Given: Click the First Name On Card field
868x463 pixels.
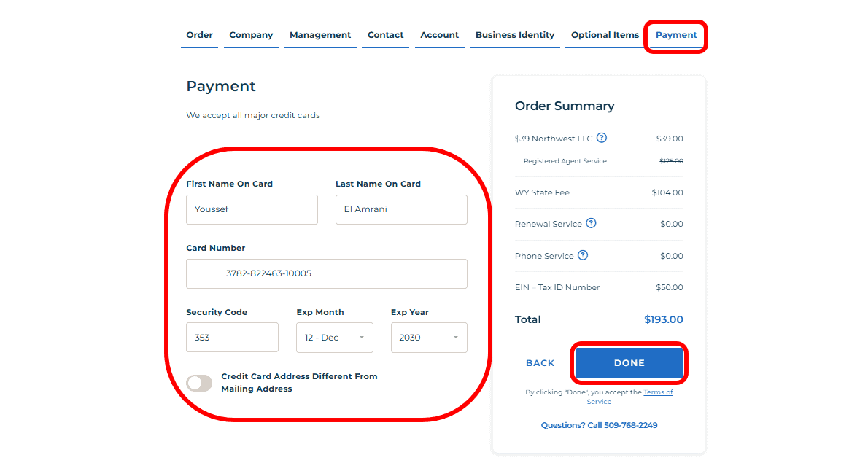Looking at the screenshot, I should (252, 209).
